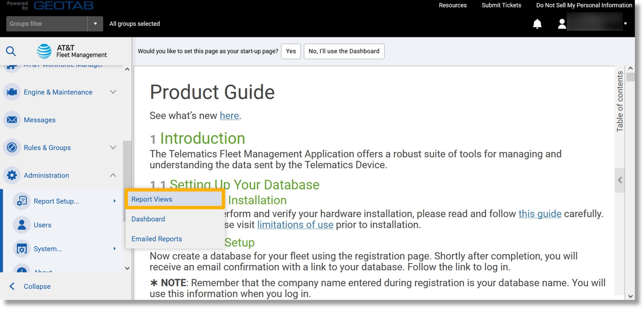Click the Engine & Maintenance engine icon
The height and width of the screenshot is (309, 644).
pos(12,92)
